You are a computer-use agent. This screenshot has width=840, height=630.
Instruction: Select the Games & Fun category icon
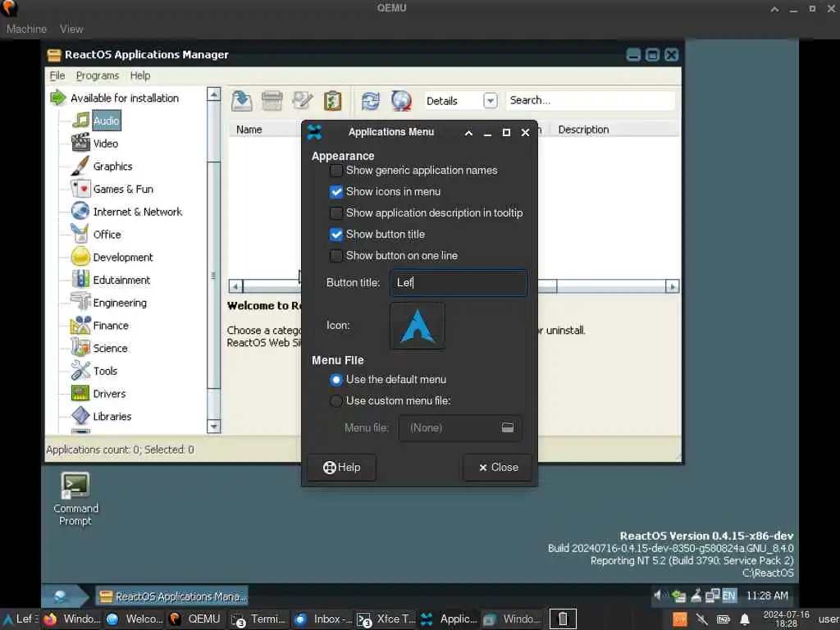click(x=80, y=189)
